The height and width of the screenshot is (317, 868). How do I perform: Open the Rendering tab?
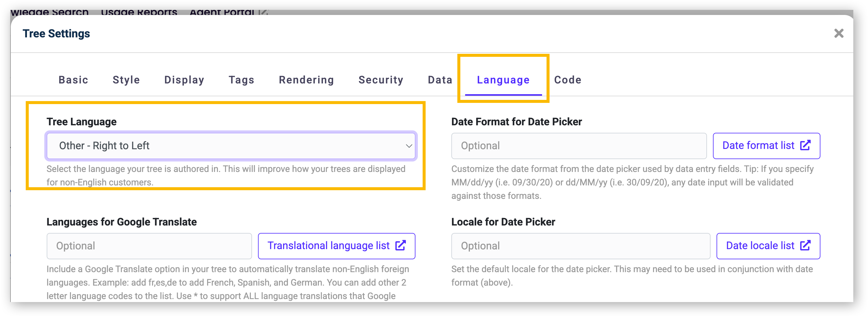[306, 80]
